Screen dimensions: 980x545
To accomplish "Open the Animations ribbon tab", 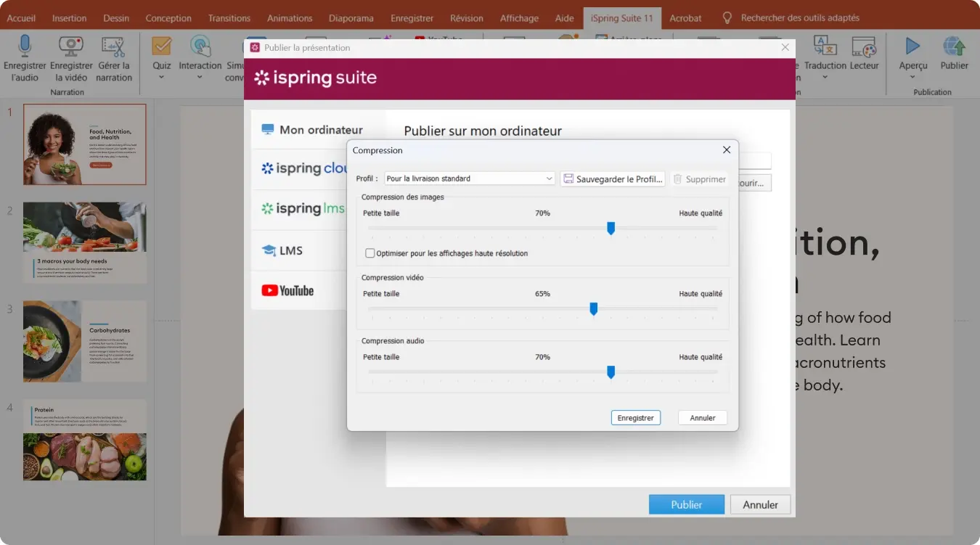I will click(290, 18).
